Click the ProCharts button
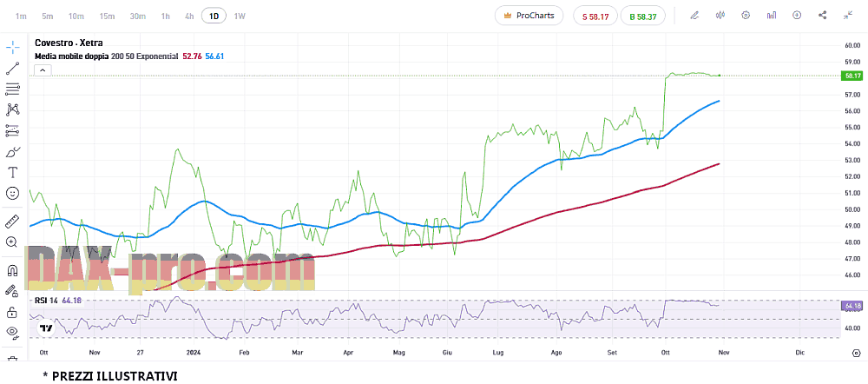This screenshot has width=868, height=384. pos(529,16)
